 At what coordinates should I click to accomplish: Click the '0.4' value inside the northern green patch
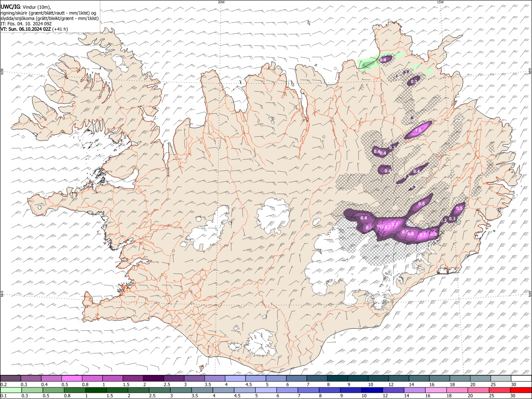pos(383,60)
